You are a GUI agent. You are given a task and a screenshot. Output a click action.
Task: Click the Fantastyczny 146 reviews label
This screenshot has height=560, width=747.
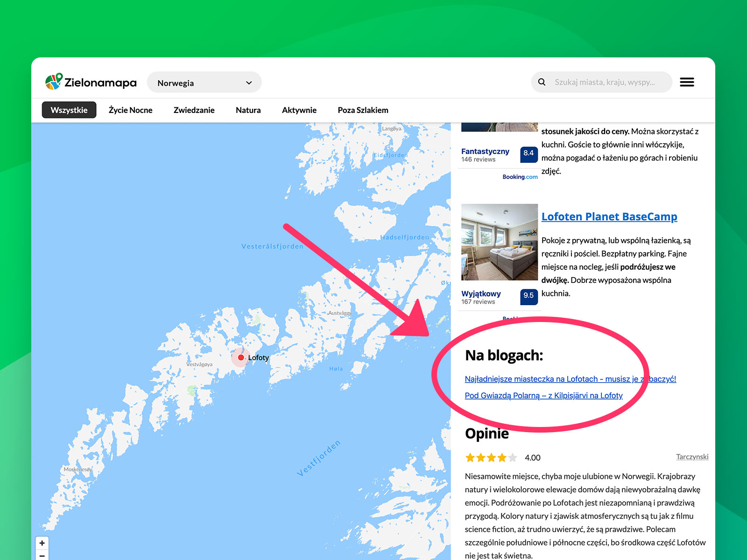click(x=485, y=155)
